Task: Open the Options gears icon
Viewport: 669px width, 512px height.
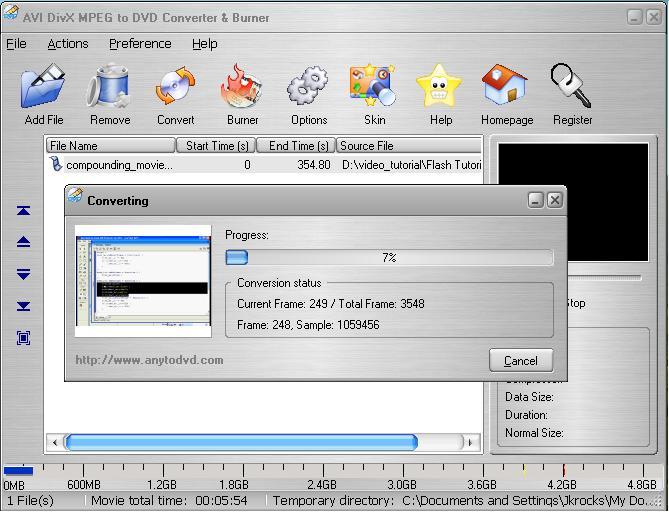Action: coord(308,86)
